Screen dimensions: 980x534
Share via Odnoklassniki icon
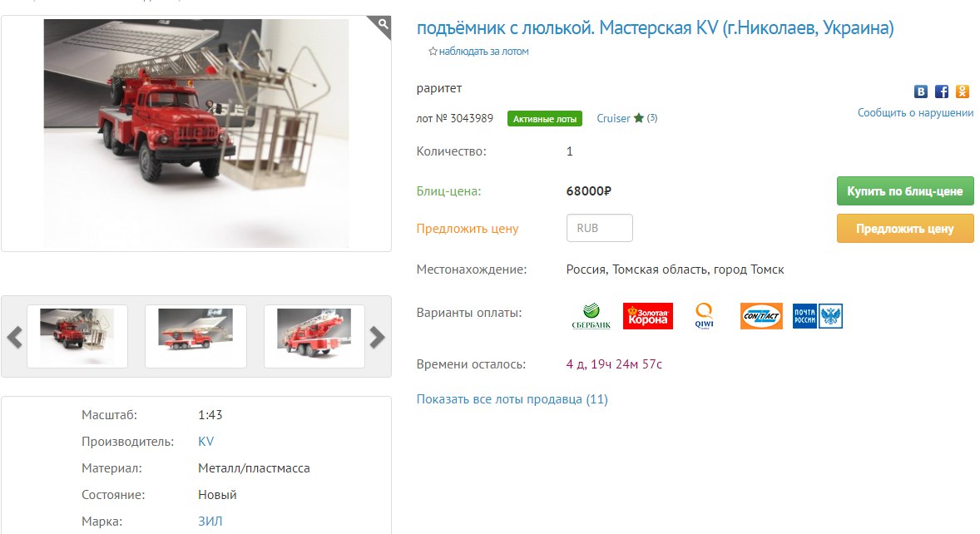click(963, 91)
